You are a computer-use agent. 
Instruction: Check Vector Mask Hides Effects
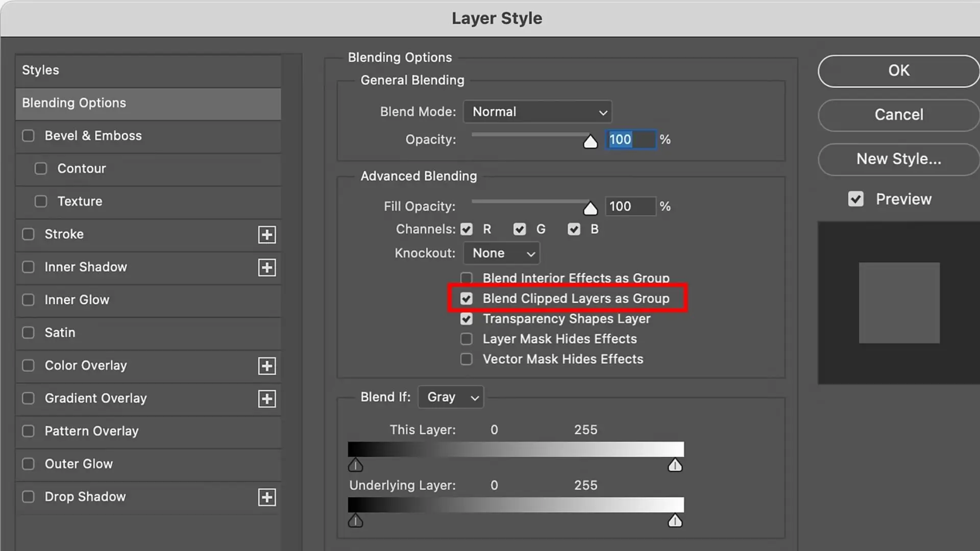pos(467,359)
